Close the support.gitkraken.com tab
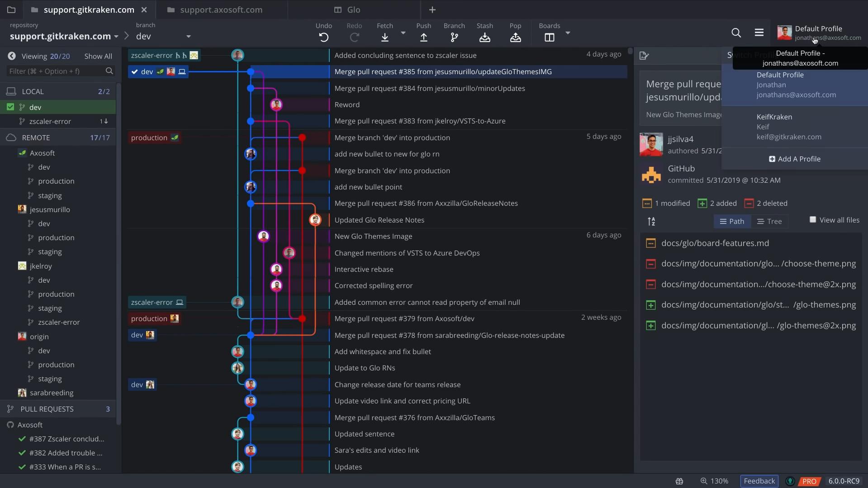This screenshot has height=488, width=868. (x=144, y=9)
